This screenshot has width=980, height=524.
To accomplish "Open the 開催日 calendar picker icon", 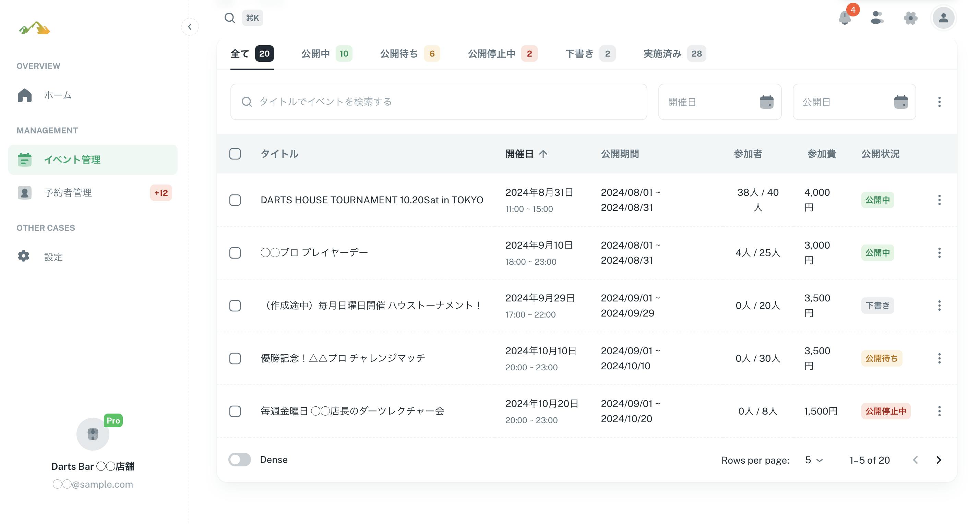I will [x=766, y=102].
